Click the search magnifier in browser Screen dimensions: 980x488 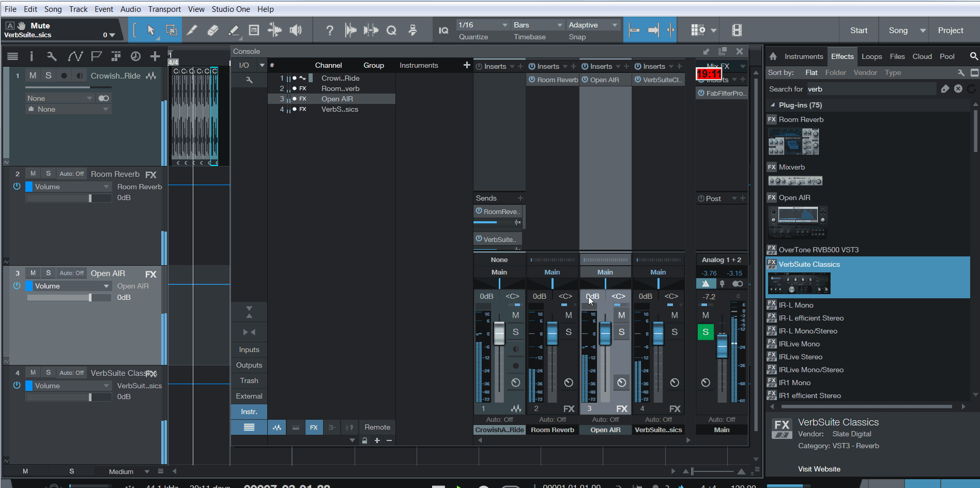(973, 56)
